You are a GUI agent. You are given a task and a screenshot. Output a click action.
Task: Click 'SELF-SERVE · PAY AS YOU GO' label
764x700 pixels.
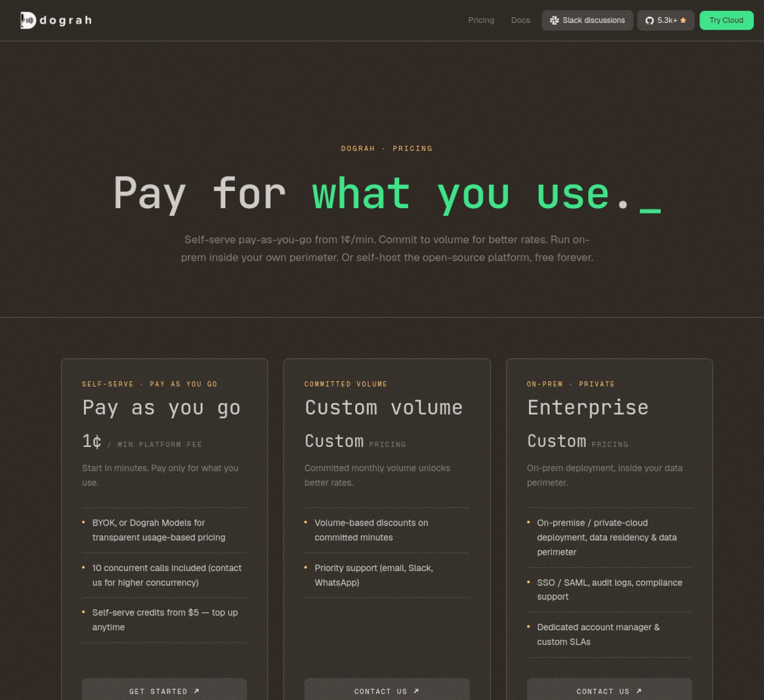pos(149,384)
